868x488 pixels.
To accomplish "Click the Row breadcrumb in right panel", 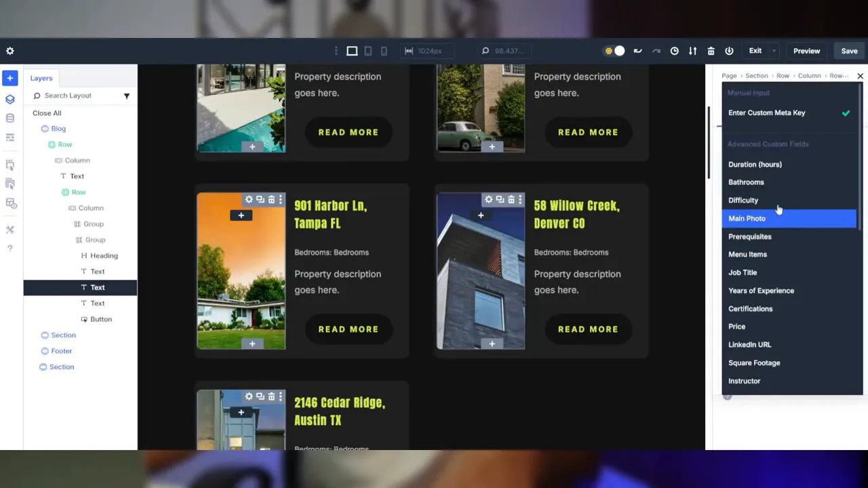I will tap(784, 76).
